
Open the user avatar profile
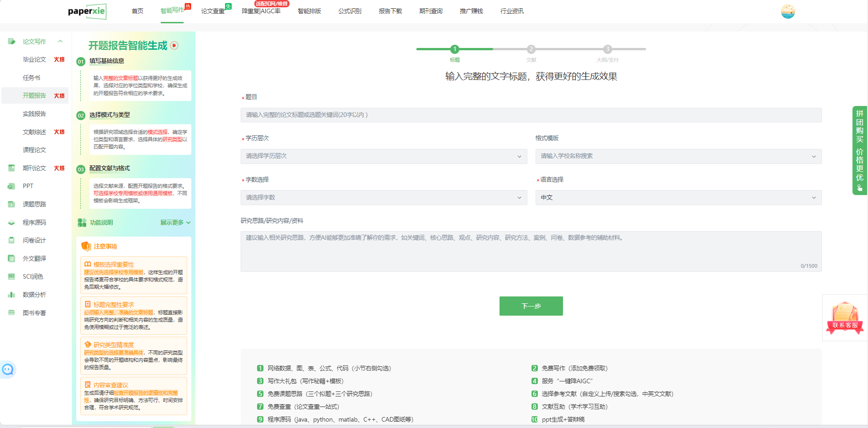[788, 11]
